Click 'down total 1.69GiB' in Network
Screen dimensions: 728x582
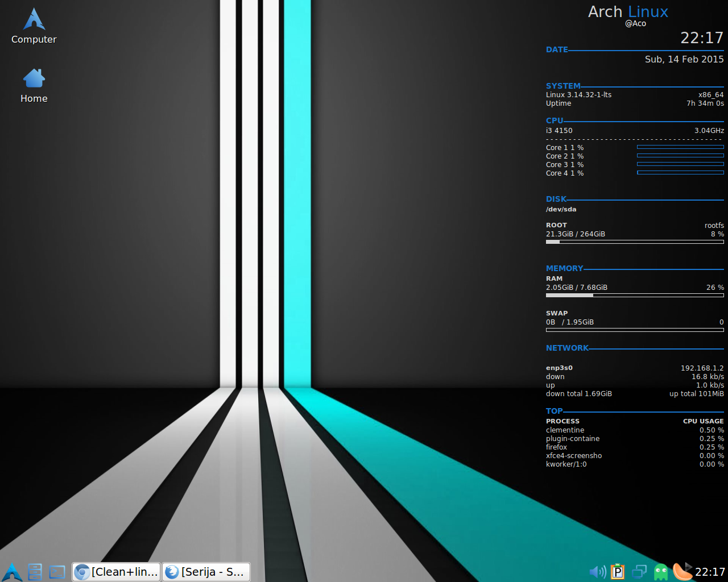[x=579, y=394]
